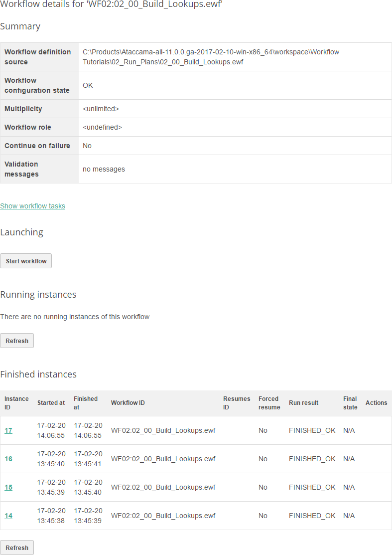Select the FINISHED_OK result of instance 17

tap(312, 430)
